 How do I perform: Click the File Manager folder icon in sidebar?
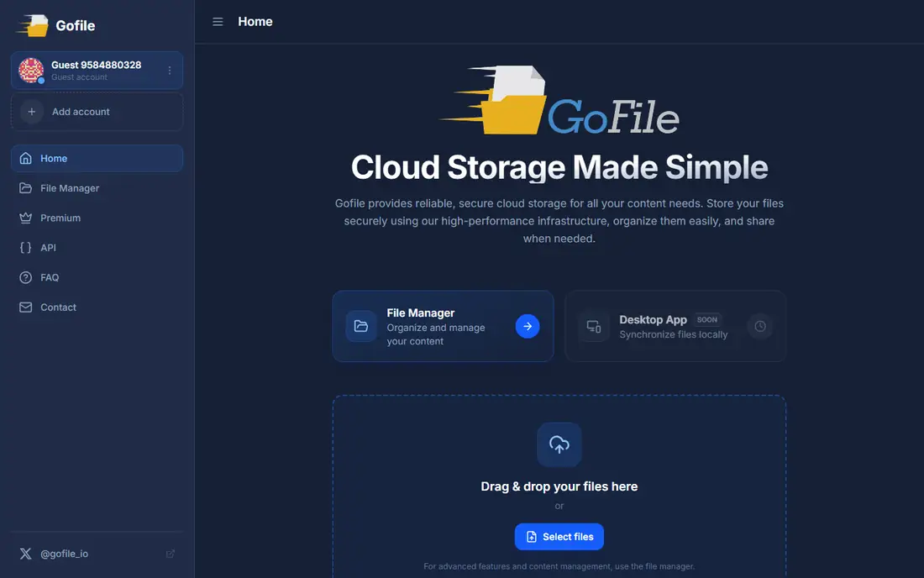point(25,188)
